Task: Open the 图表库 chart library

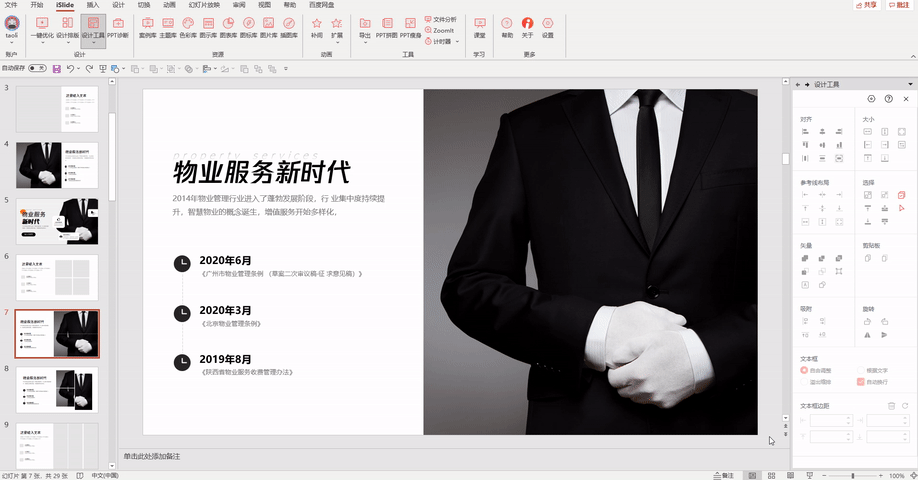Action: point(229,25)
